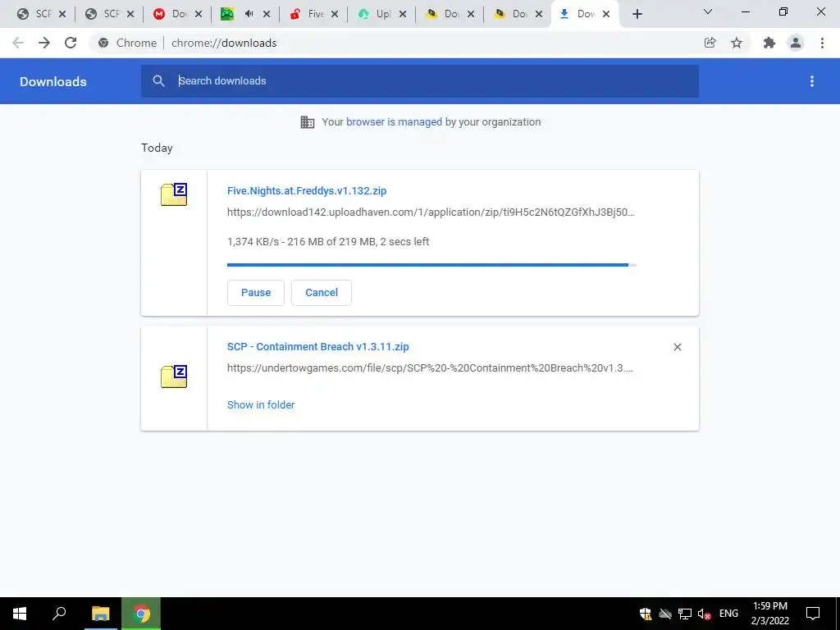Click the Downloads page title
Image resolution: width=840 pixels, height=630 pixels.
tap(53, 81)
